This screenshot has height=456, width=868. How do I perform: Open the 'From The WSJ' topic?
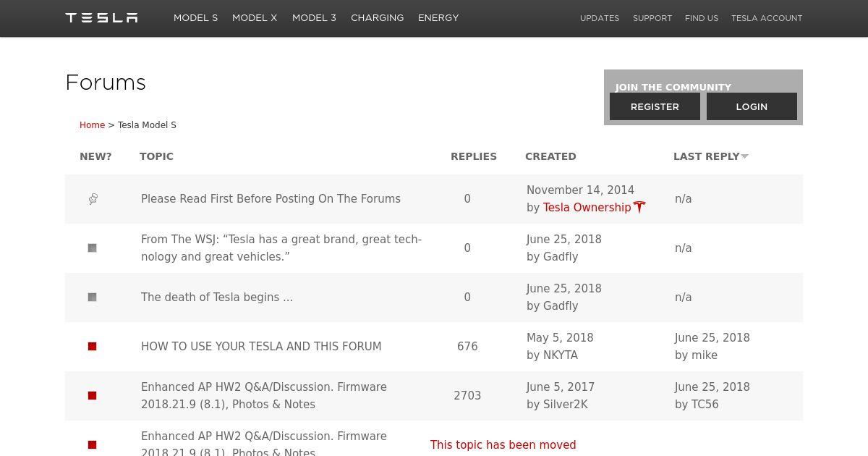pyautogui.click(x=281, y=248)
